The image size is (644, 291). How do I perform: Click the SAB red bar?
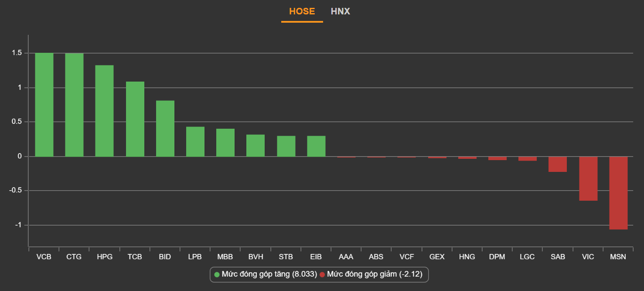558,164
